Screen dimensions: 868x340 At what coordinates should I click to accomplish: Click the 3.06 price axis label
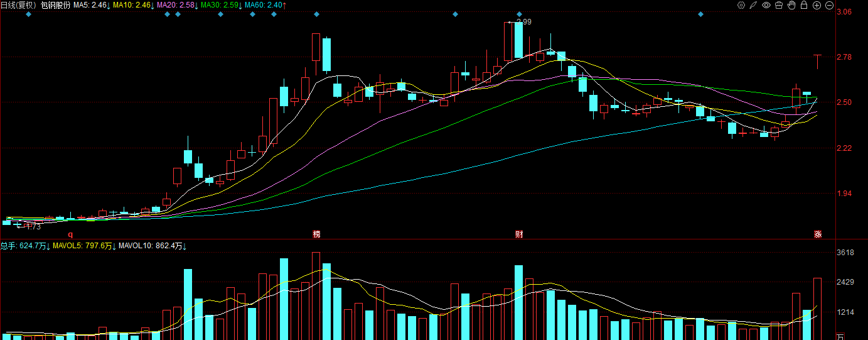click(x=844, y=12)
